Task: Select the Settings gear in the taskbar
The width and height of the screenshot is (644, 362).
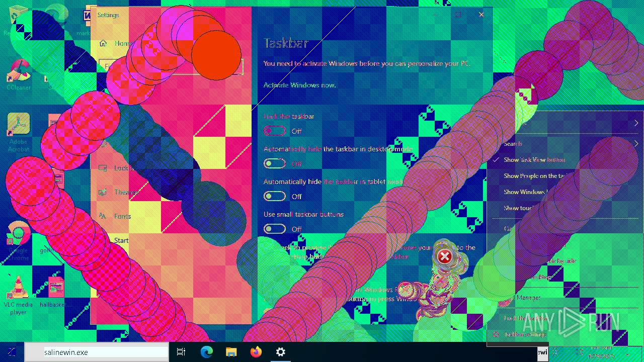Action: (280, 352)
